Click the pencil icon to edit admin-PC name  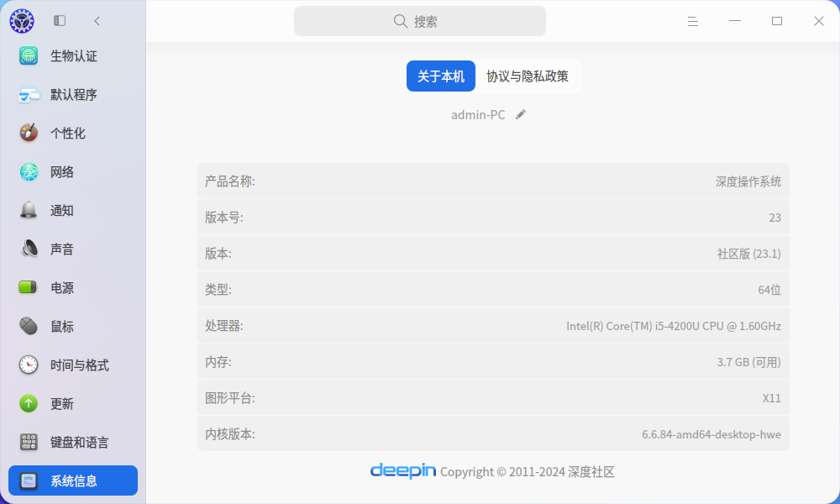click(x=521, y=114)
